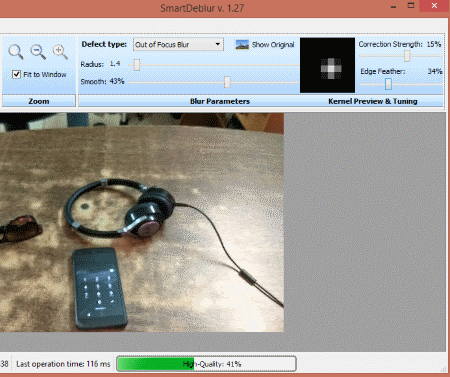Open the Defect type dropdown

tap(178, 44)
